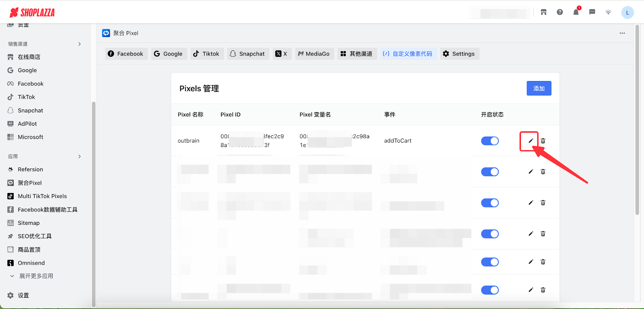The width and height of the screenshot is (644, 309).
Task: Open the Settings tab
Action: pyautogui.click(x=459, y=54)
